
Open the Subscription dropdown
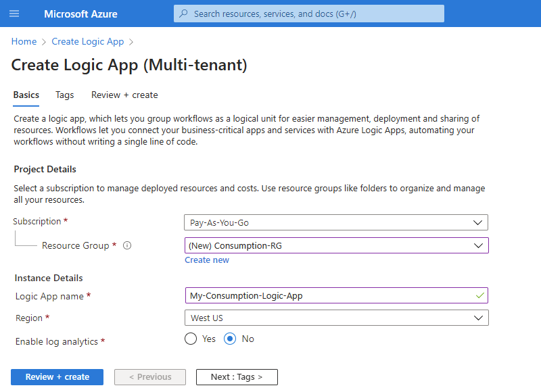click(x=336, y=222)
